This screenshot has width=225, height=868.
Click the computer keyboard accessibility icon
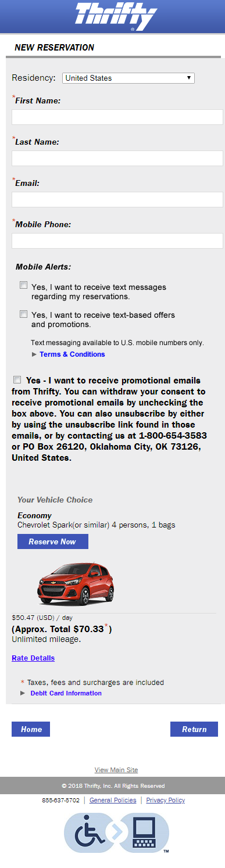coord(144,832)
